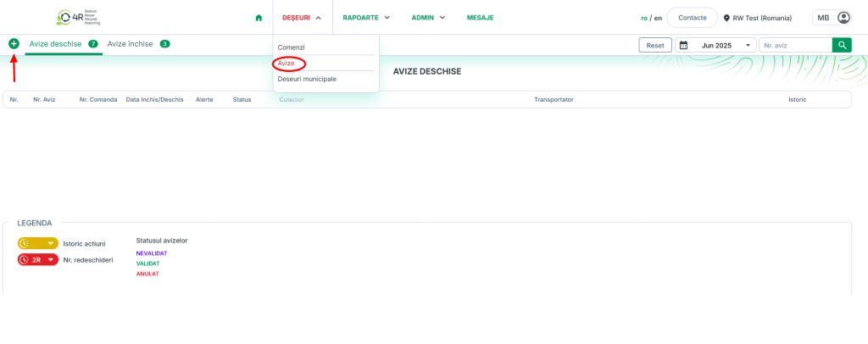This screenshot has width=868, height=344.
Task: Select Avize from the Deșeuri menu
Action: pyautogui.click(x=287, y=64)
